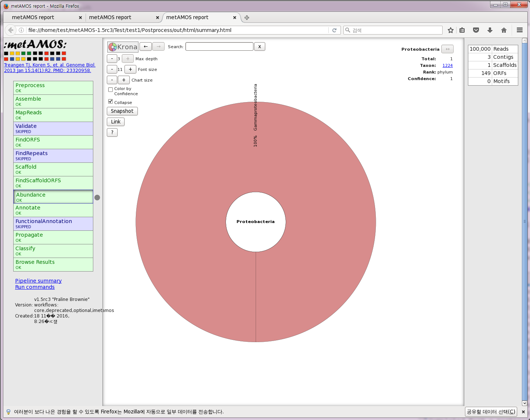Image resolution: width=530 pixels, height=420 pixels.
Task: Click the Proteobacteria center circle of chart
Action: (256, 222)
